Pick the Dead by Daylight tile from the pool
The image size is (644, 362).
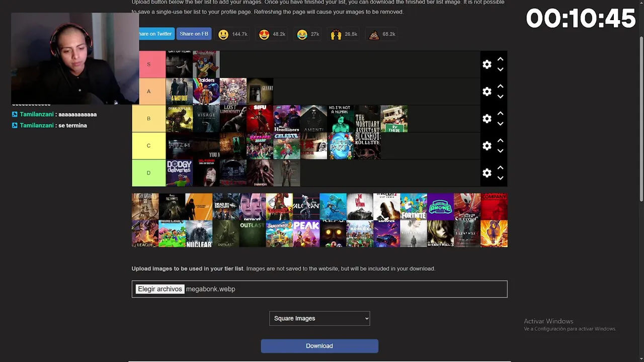pyautogui.click(x=225, y=207)
